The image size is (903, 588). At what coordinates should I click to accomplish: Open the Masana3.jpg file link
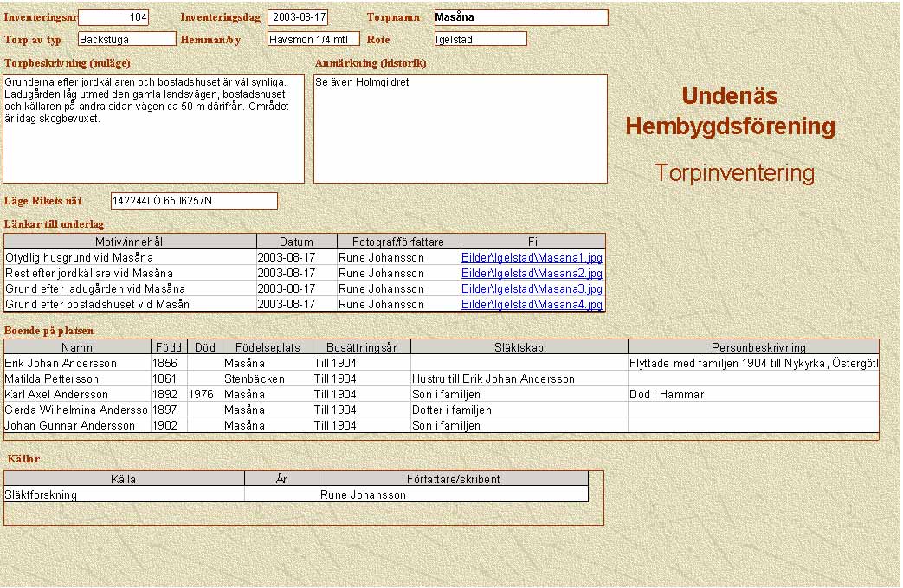pos(532,288)
